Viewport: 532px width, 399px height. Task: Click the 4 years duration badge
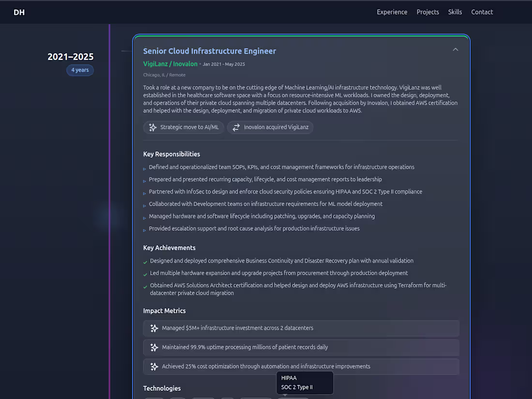[x=80, y=70]
